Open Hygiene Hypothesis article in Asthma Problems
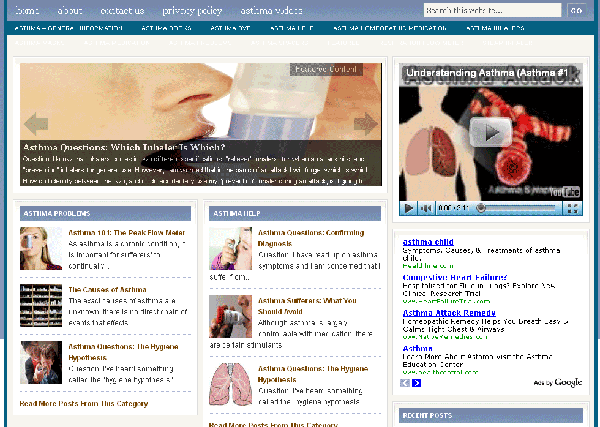Image resolution: width=600 pixels, height=427 pixels. point(123,352)
